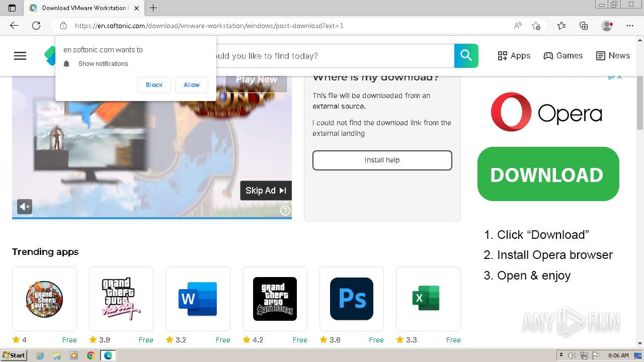
Task: Launch Chrome from taskbar
Action: (x=91, y=355)
